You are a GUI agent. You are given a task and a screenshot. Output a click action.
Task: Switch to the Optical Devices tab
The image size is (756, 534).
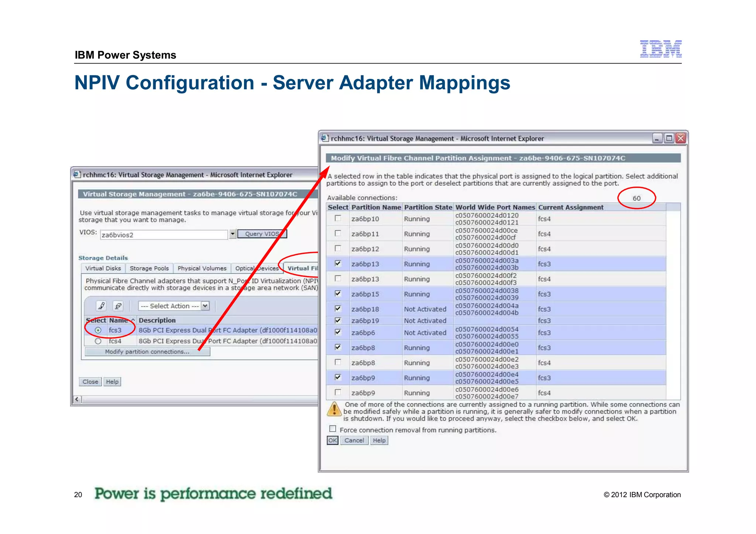[257, 268]
